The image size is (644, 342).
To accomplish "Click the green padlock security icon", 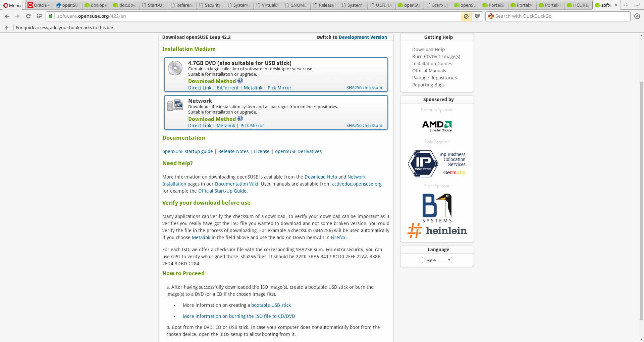I will click(50, 16).
